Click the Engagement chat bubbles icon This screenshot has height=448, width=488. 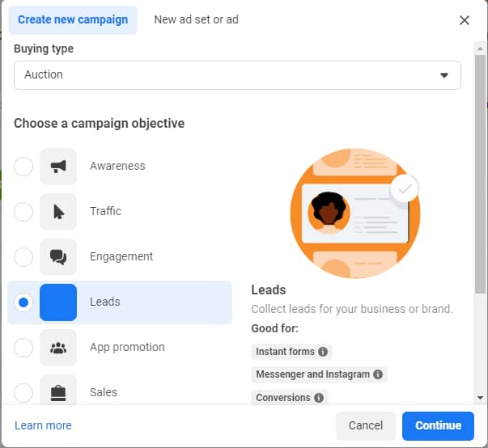point(58,257)
